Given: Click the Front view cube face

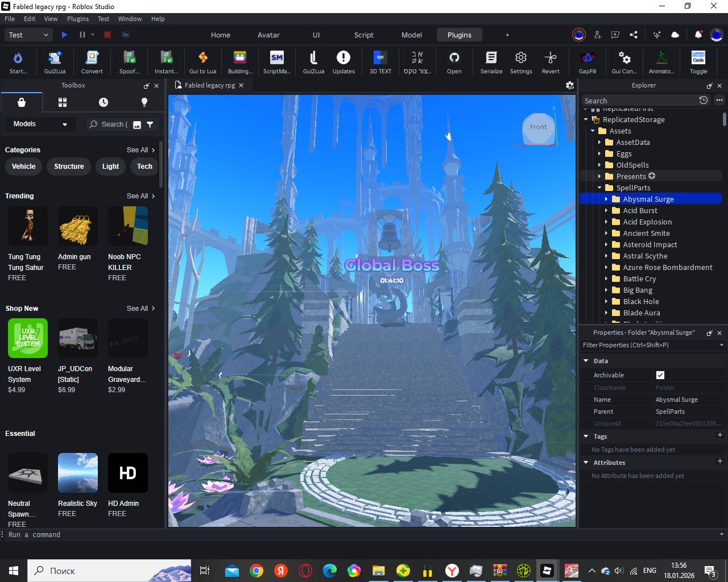Looking at the screenshot, I should pyautogui.click(x=539, y=127).
